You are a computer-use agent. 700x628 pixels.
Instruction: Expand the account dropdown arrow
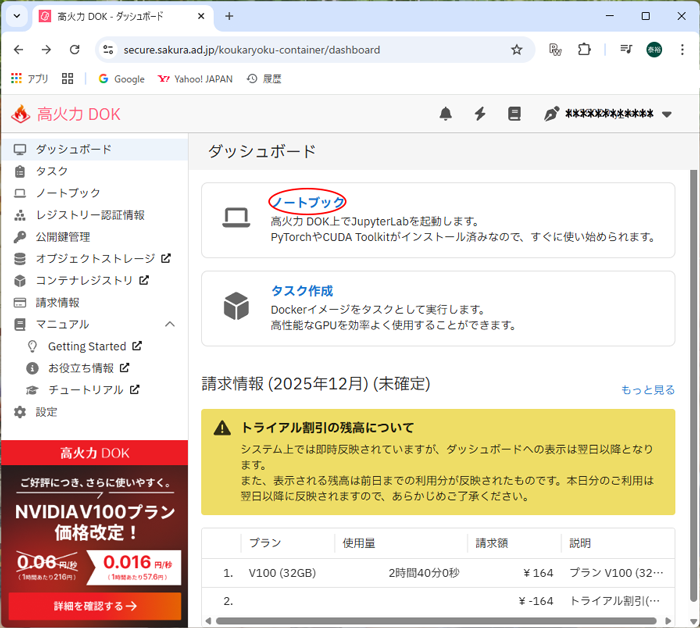coord(667,114)
